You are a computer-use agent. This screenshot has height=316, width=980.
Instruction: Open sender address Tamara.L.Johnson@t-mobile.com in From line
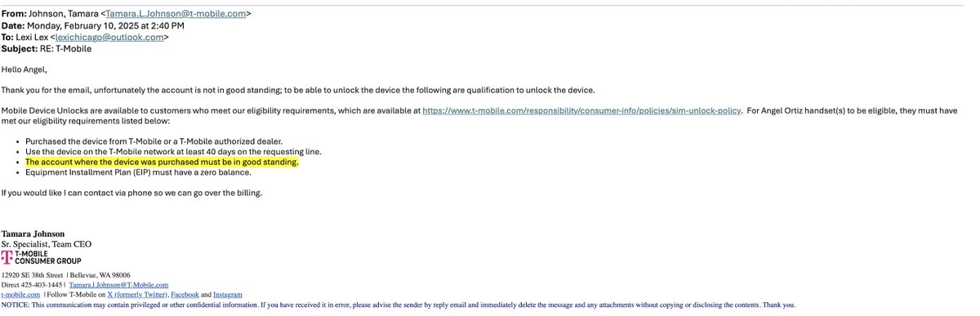coord(176,14)
